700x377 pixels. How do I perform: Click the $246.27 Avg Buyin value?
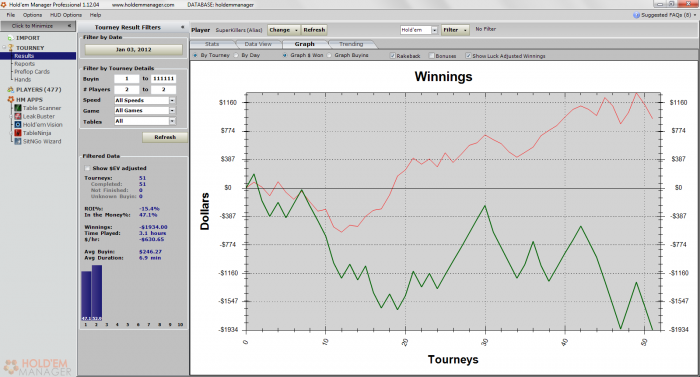150,251
